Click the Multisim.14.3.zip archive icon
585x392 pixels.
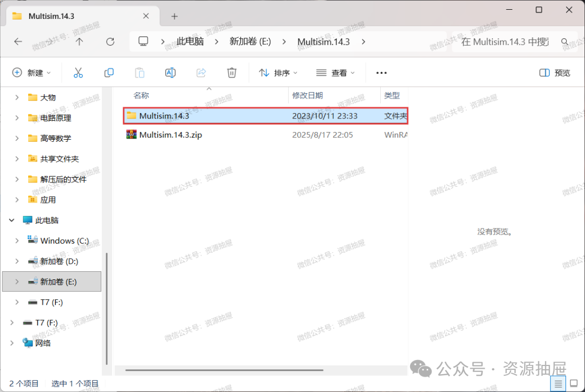tap(131, 134)
